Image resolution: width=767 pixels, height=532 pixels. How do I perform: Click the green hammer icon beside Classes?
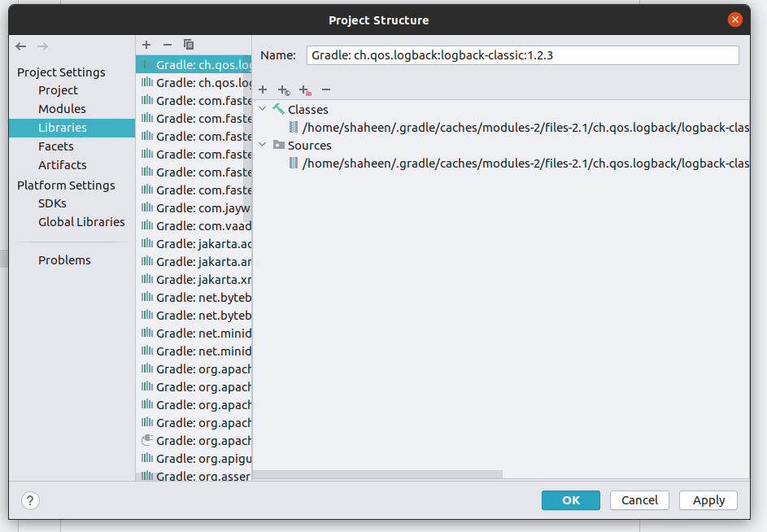[279, 109]
